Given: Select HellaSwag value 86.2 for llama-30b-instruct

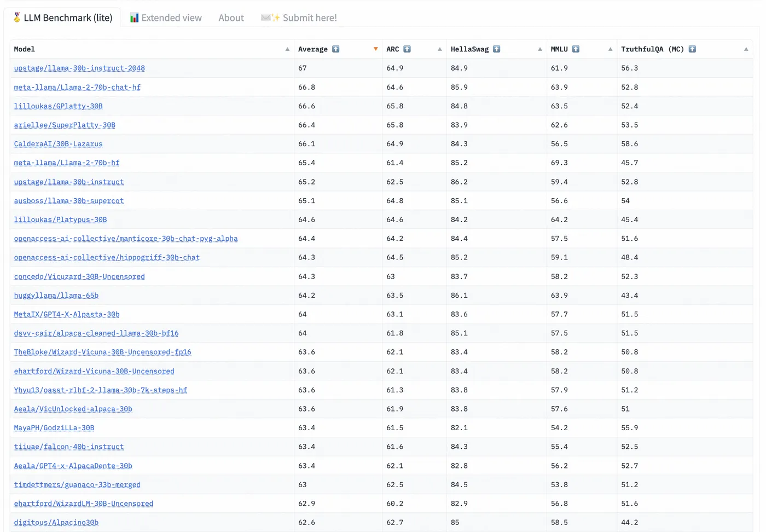Looking at the screenshot, I should pyautogui.click(x=459, y=182).
